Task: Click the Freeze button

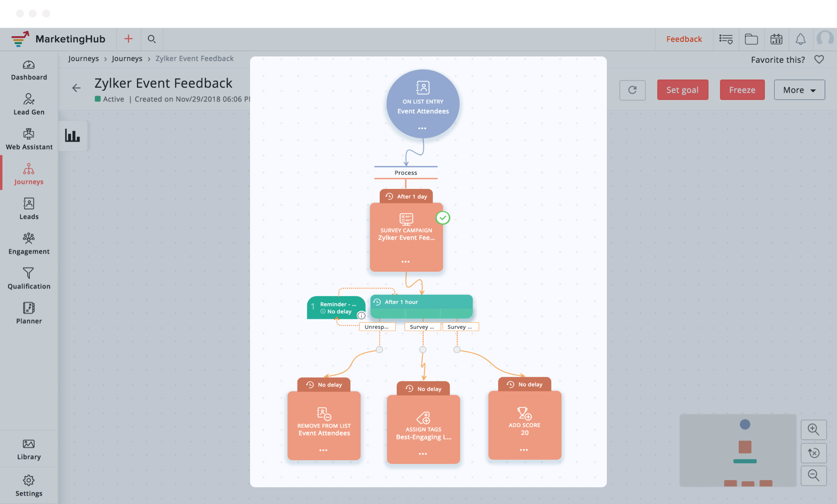Action: [742, 90]
